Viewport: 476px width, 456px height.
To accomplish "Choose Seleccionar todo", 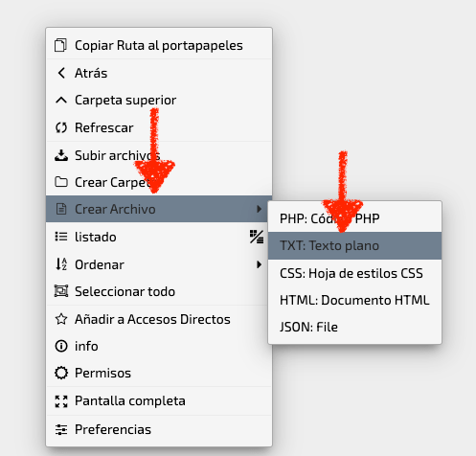I will tap(159, 291).
